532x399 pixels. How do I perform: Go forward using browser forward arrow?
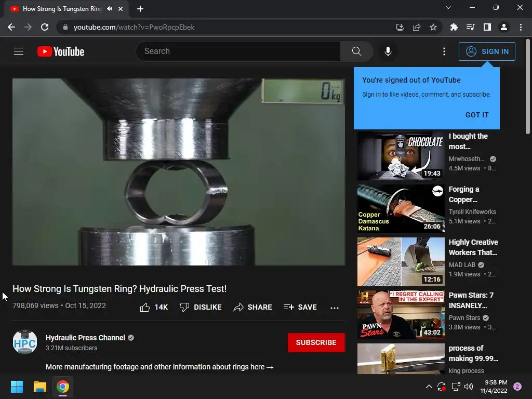(28, 27)
